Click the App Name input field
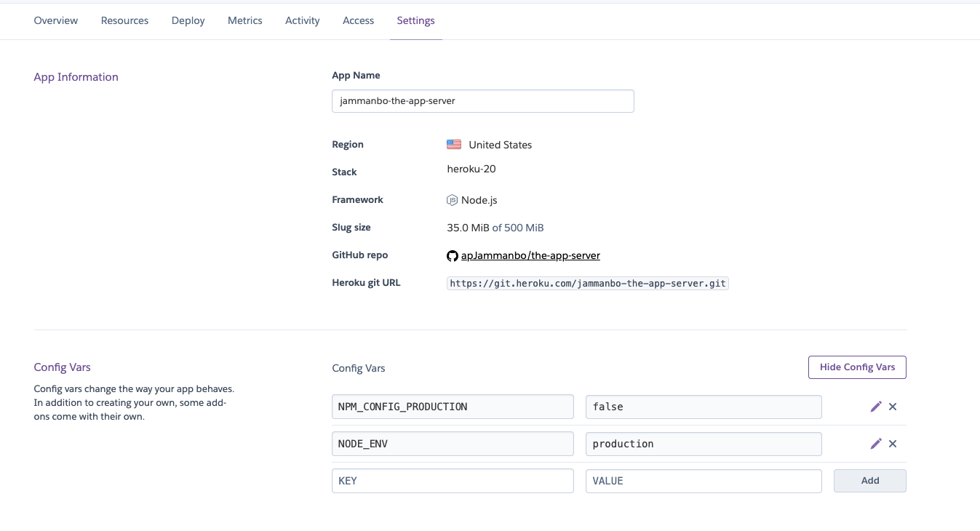The image size is (980, 531). click(483, 101)
